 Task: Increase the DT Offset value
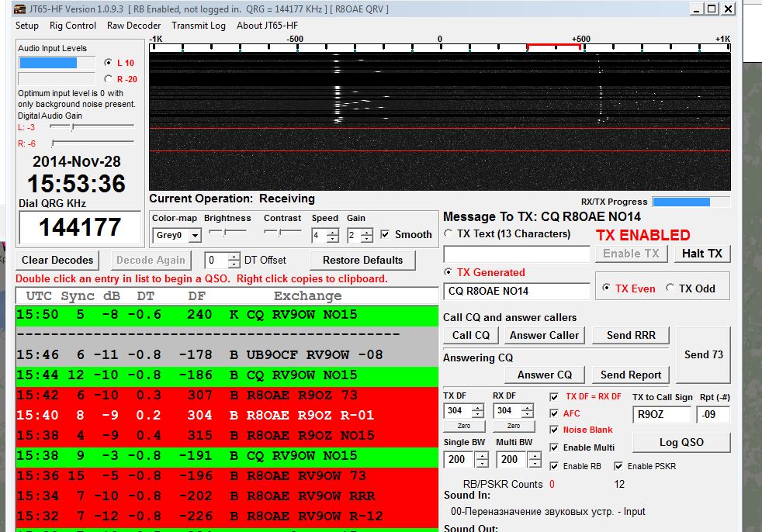click(235, 257)
